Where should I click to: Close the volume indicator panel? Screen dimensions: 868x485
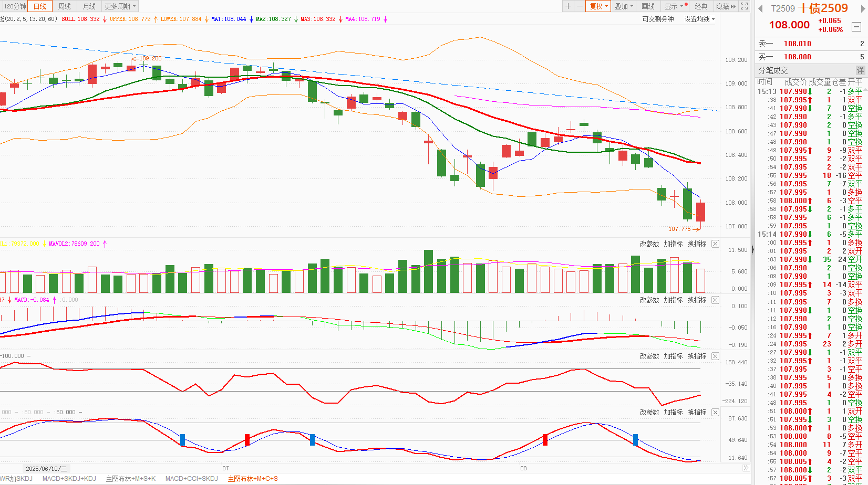click(715, 244)
